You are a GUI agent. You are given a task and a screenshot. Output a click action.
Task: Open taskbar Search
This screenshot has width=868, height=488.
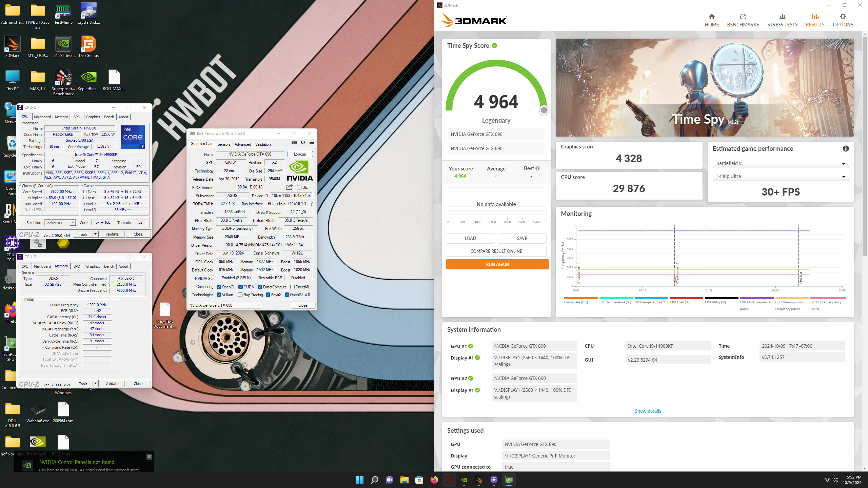(x=374, y=480)
